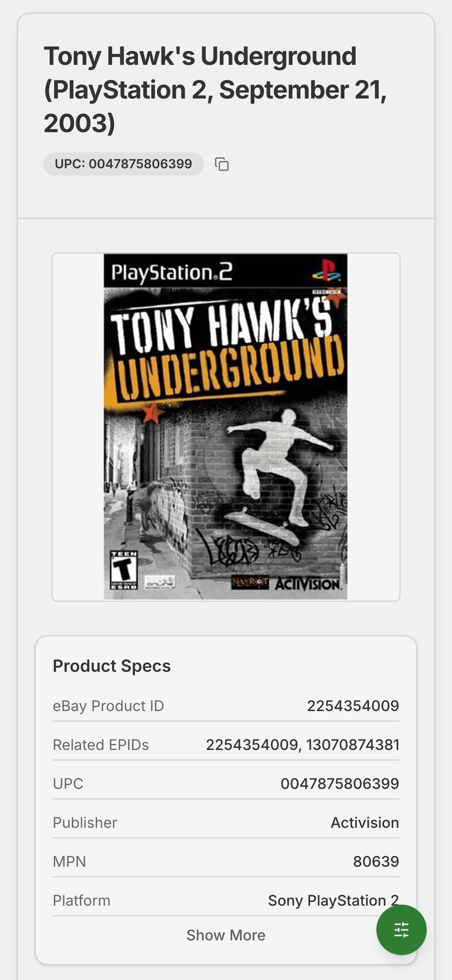Click the Platform label
452x980 pixels.
pyautogui.click(x=81, y=900)
